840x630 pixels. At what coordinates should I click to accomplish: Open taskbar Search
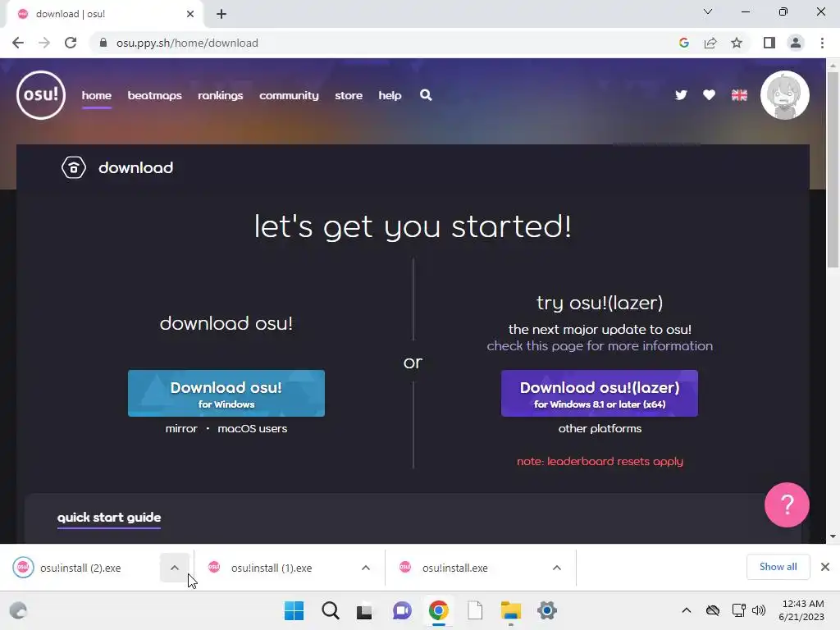(331, 610)
